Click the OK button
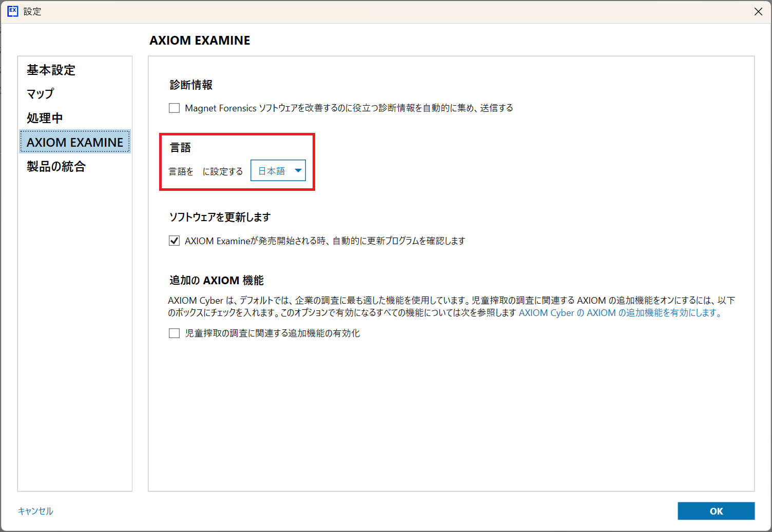Screen dimensions: 772x532 coord(716,511)
